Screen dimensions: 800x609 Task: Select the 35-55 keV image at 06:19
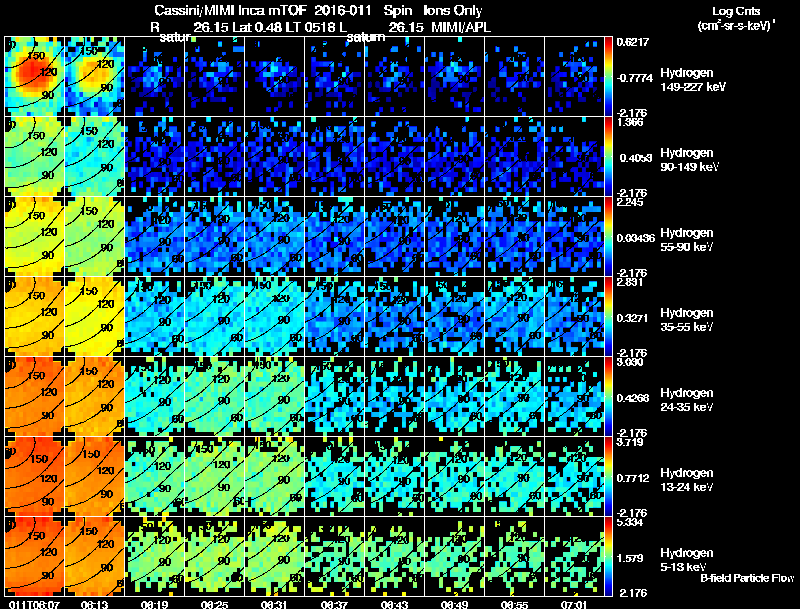pos(155,316)
